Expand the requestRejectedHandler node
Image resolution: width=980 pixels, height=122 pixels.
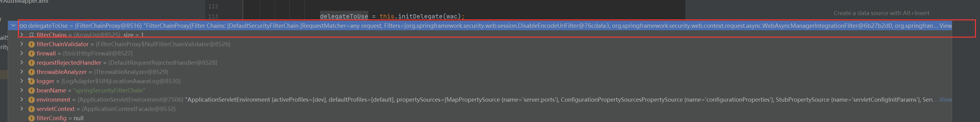[x=22, y=63]
